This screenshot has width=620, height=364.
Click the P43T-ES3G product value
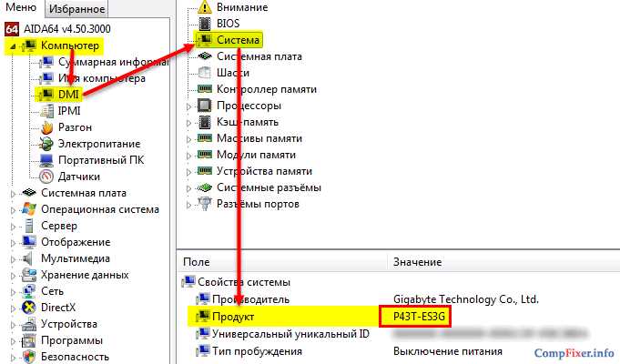(x=419, y=317)
